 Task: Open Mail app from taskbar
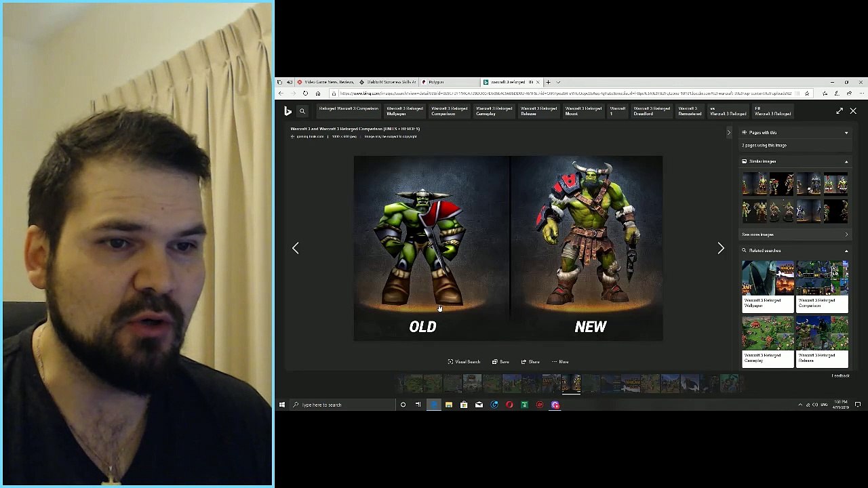(x=479, y=405)
